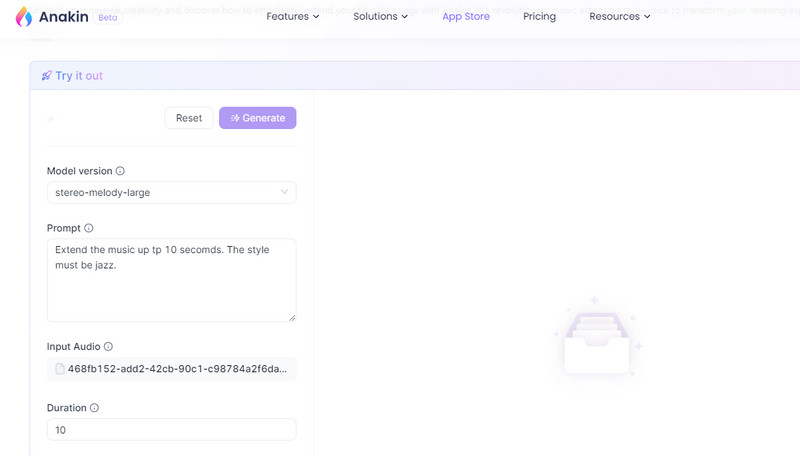The width and height of the screenshot is (800, 456).
Task: Open the Pricing page
Action: pyautogui.click(x=539, y=17)
